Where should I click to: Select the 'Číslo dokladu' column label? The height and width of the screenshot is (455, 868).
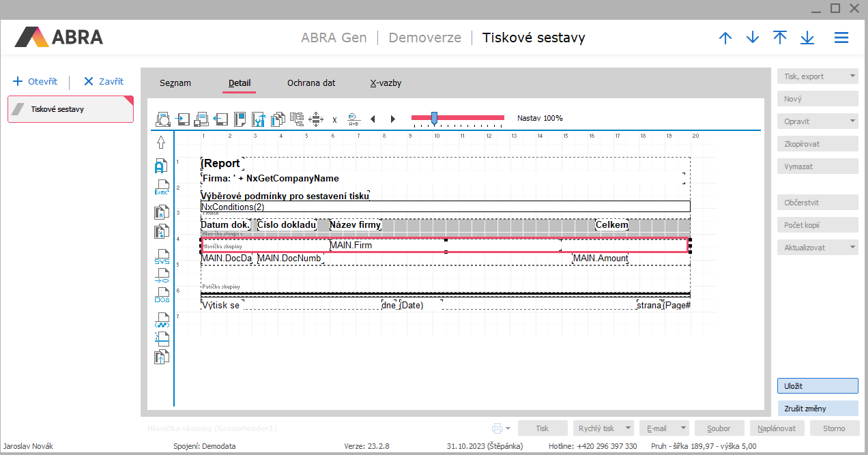287,224
